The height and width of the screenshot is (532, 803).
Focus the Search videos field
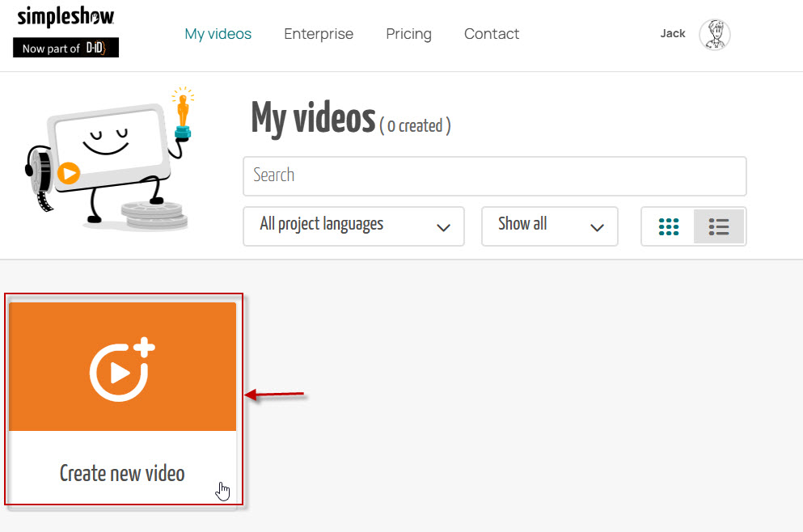pos(494,175)
